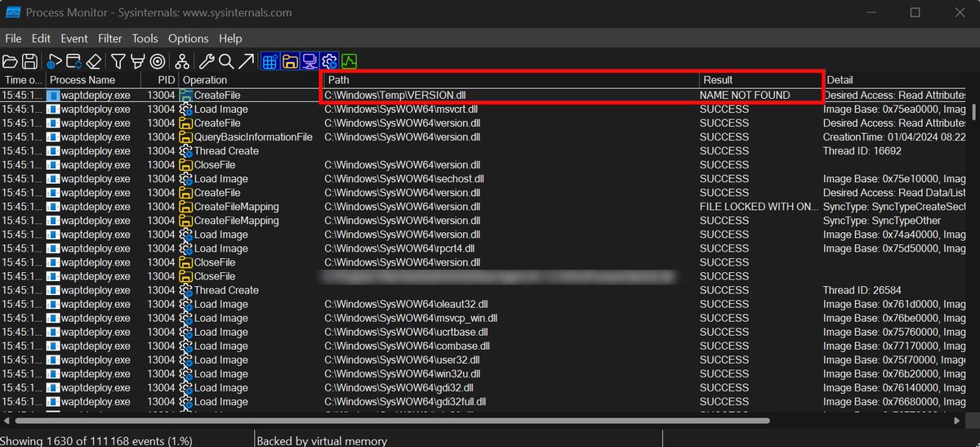
Task: Toggle Show File System Activity filter
Action: (290, 61)
